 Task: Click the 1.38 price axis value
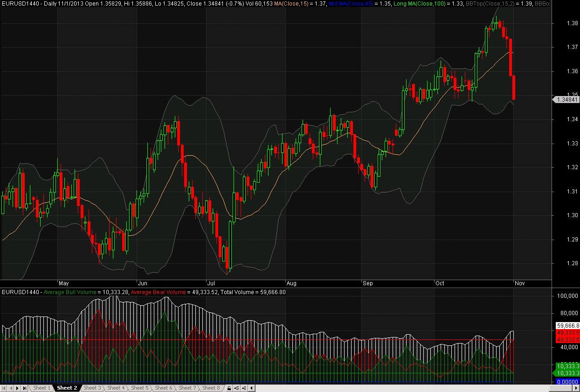click(x=572, y=23)
